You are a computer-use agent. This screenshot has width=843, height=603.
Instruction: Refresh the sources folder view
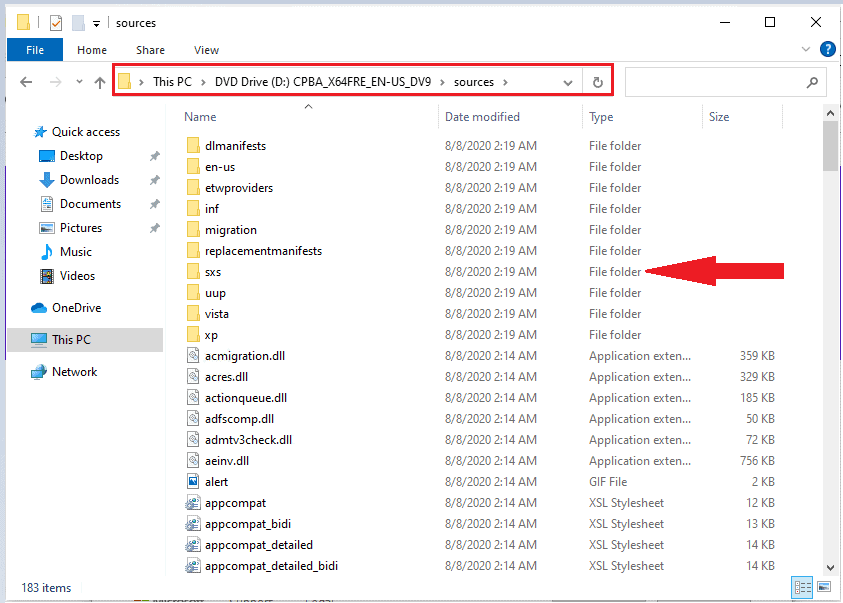598,82
